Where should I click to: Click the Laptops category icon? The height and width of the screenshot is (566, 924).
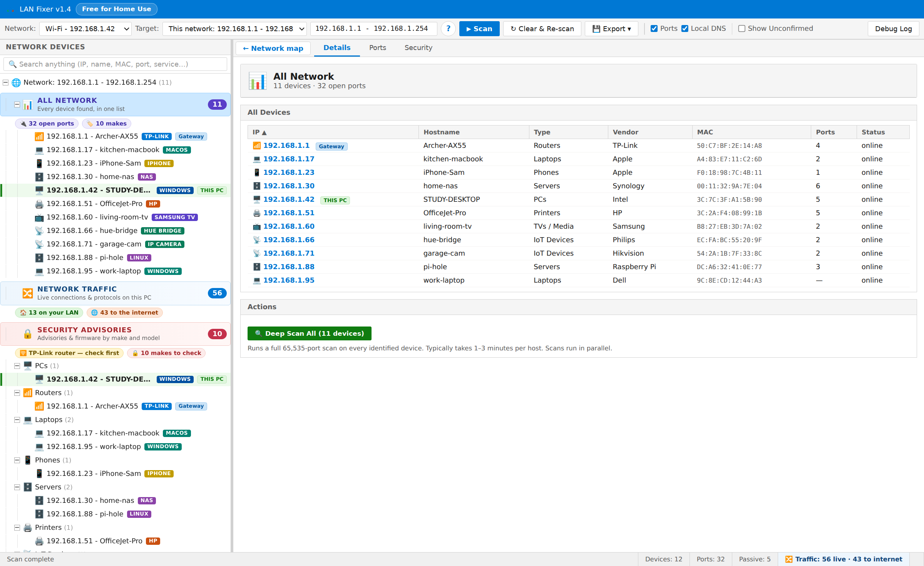(x=28, y=420)
